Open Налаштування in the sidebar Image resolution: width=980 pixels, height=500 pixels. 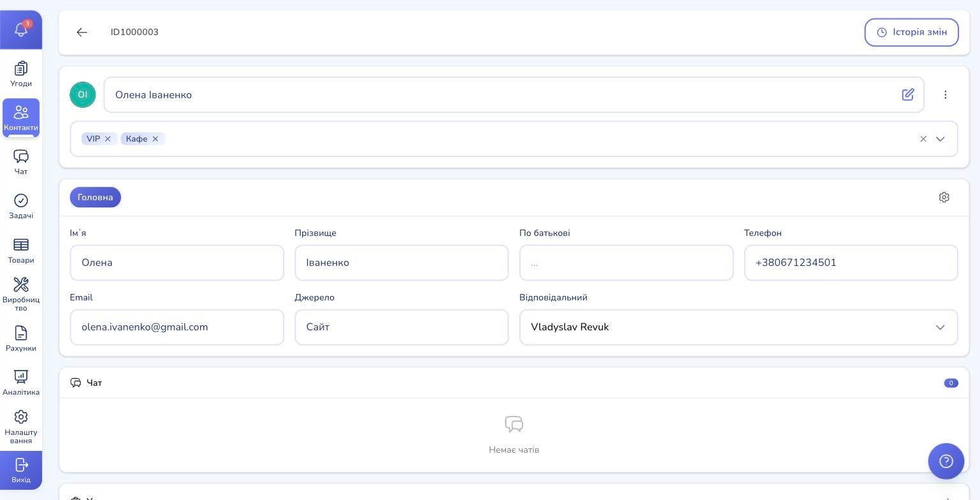21,427
